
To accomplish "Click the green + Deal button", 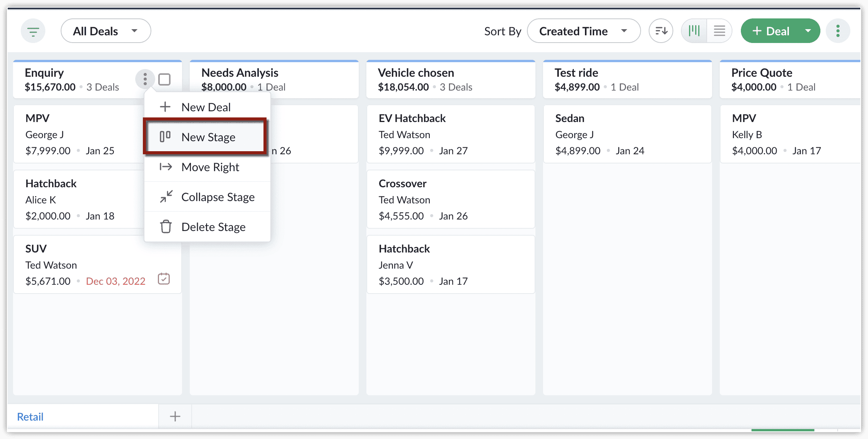I will point(770,31).
